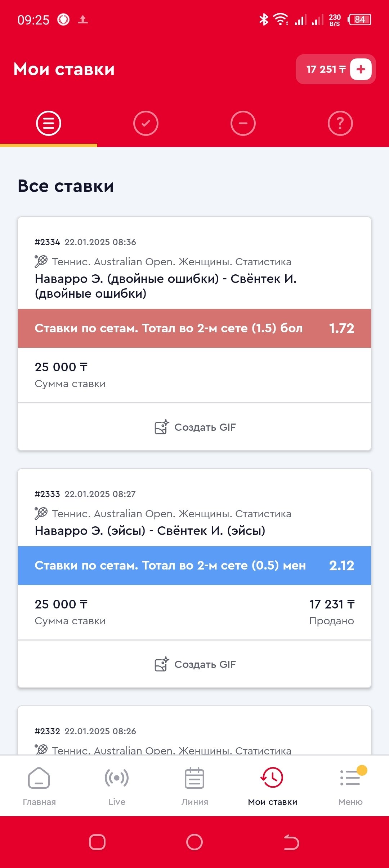The image size is (389, 868).
Task: Open the partially visible bet #2332 card
Action: click(194, 735)
